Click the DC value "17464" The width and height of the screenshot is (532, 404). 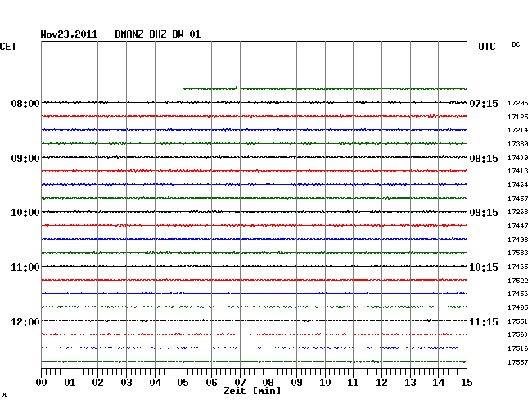(x=518, y=185)
